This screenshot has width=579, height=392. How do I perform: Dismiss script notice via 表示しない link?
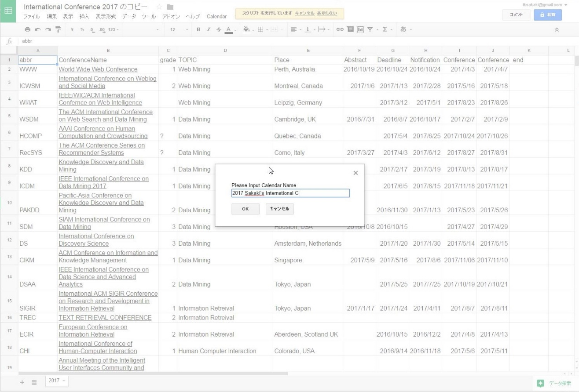[327, 13]
